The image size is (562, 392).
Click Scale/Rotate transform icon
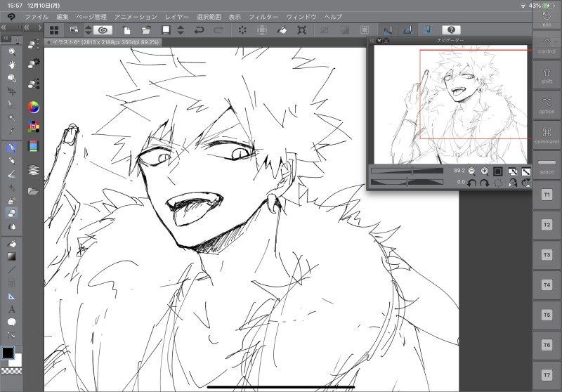[302, 30]
